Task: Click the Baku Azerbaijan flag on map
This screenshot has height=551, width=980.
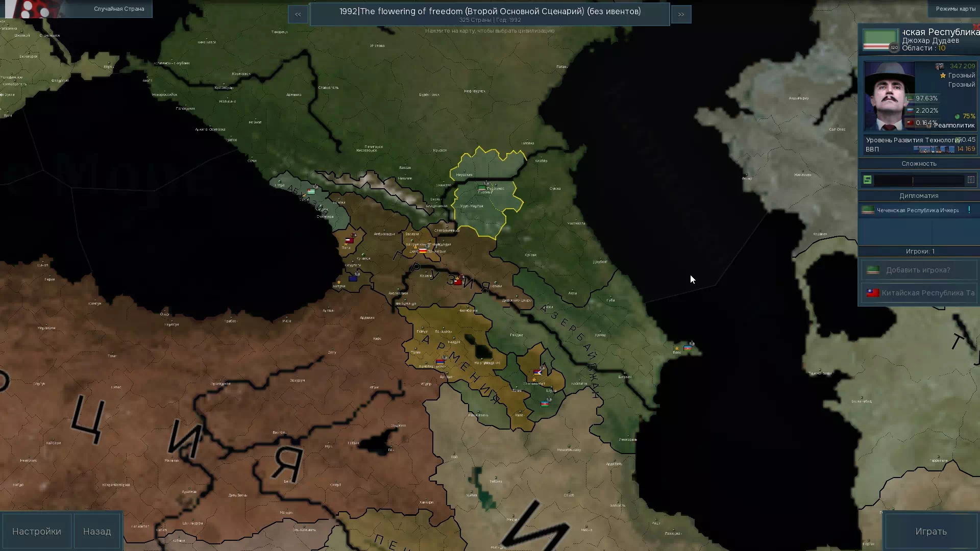Action: 688,347
